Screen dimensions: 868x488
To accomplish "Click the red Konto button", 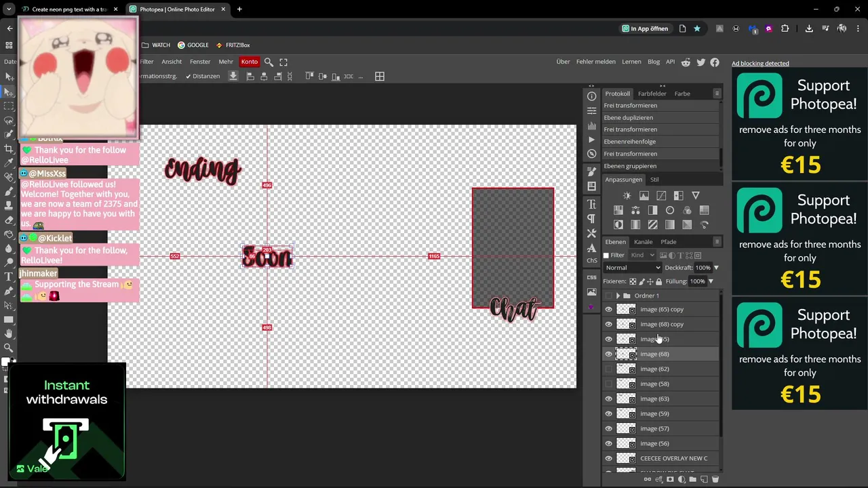I will tap(250, 62).
